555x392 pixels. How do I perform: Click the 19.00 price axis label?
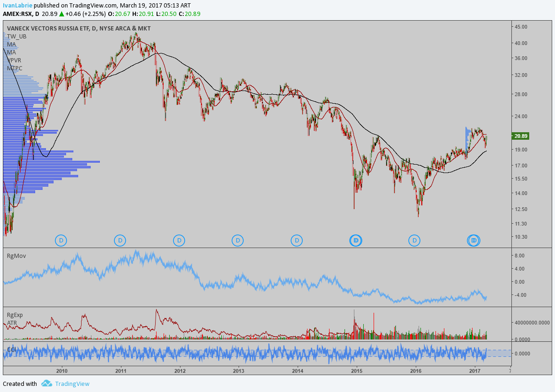click(521, 150)
